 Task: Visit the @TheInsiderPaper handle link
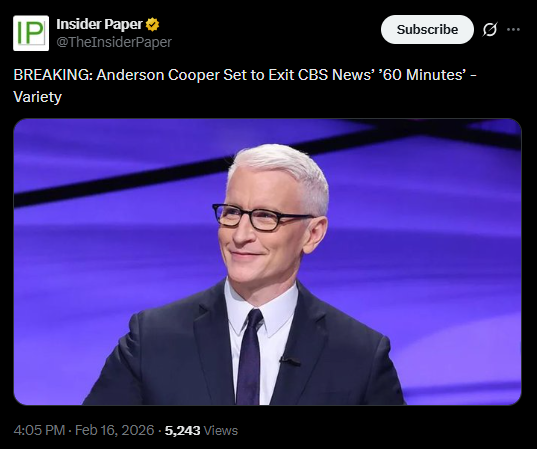coord(114,42)
